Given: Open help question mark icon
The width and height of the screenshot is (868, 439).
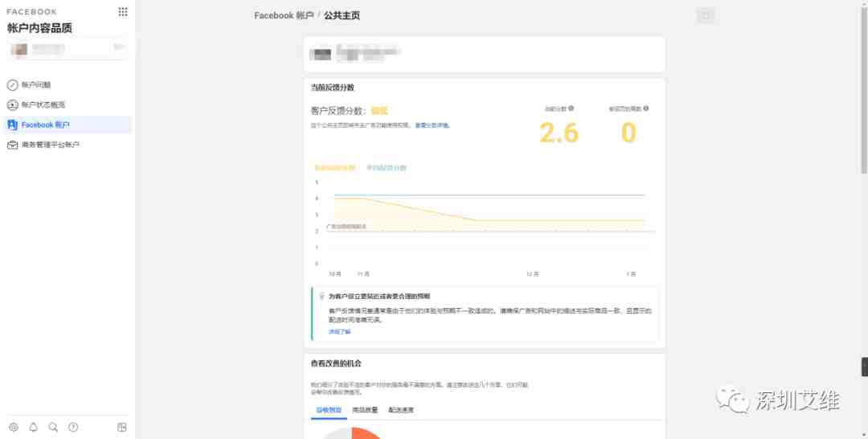Looking at the screenshot, I should (73, 427).
